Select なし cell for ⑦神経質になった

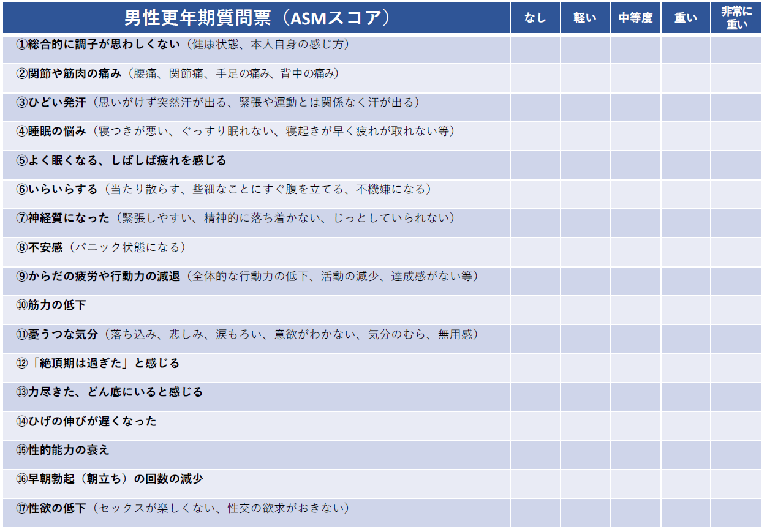535,223
